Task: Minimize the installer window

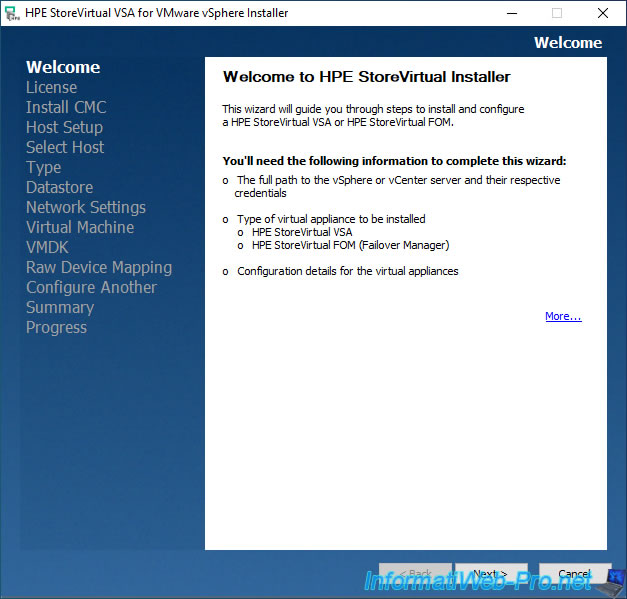Action: 510,13
